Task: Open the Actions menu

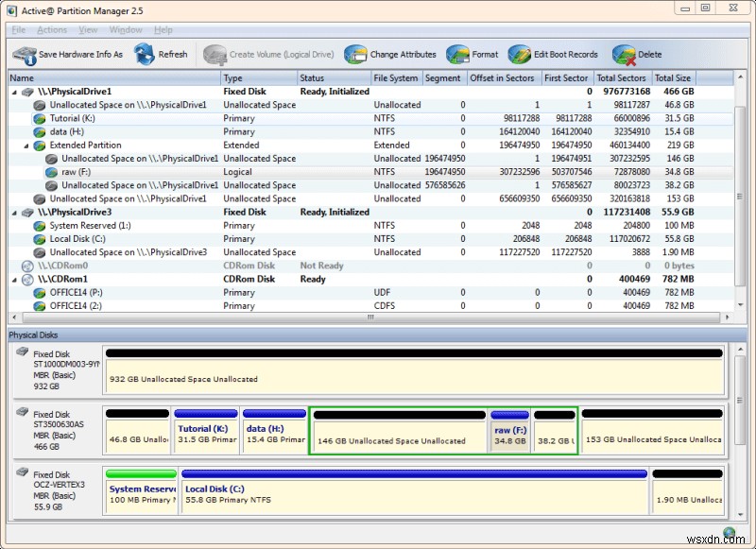Action: point(52,30)
